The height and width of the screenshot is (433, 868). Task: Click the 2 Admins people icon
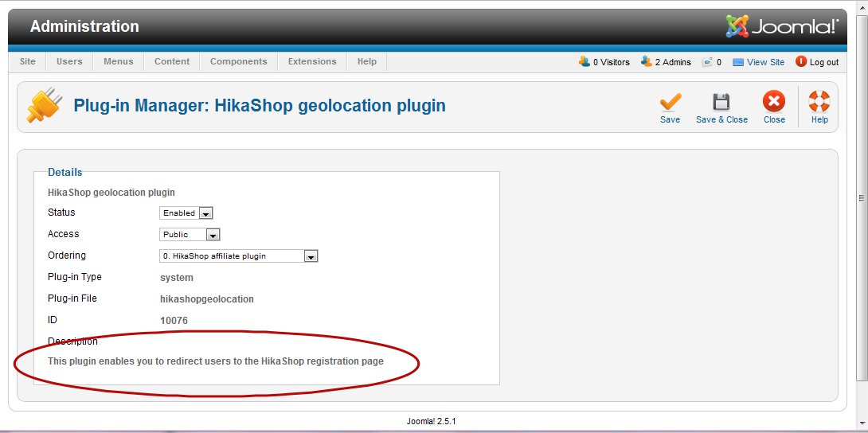point(646,61)
